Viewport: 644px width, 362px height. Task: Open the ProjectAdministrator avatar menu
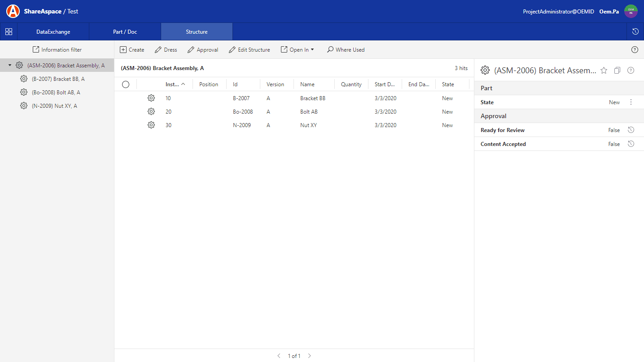click(x=631, y=11)
